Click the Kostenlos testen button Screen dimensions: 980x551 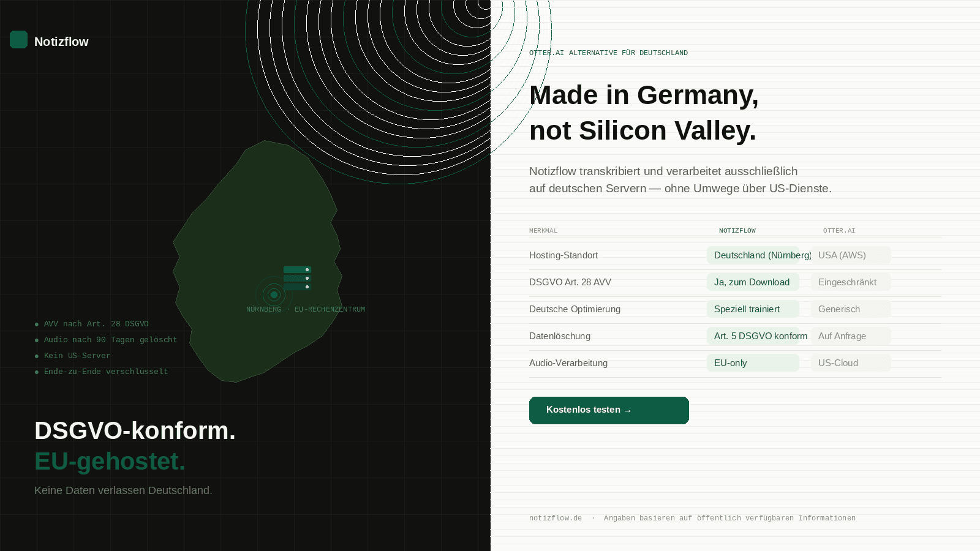pyautogui.click(x=609, y=410)
